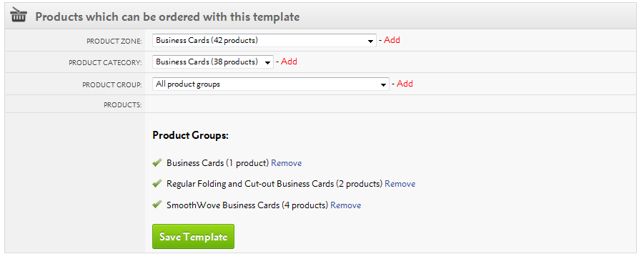This screenshot has width=644, height=259.
Task: Remove Business Cards (1 product) group
Action: (x=287, y=163)
